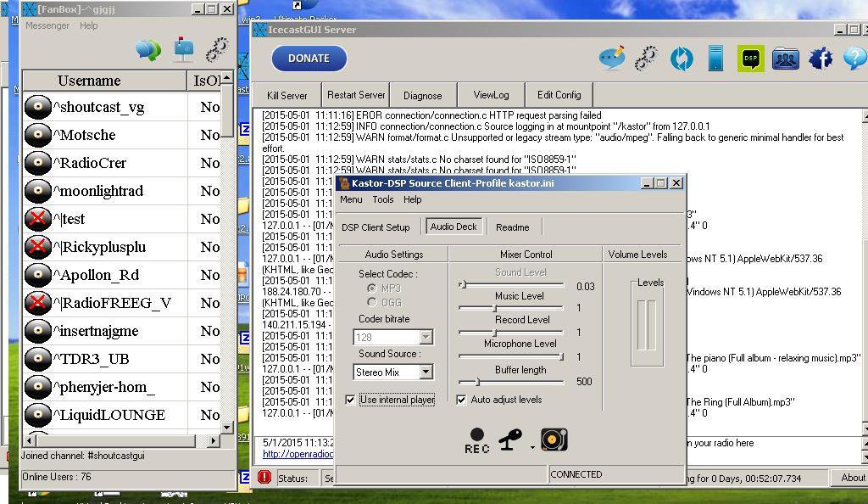Viewport: 868px width, 504px height.
Task: Click the blue refresh/update toolbar icon
Action: [682, 59]
